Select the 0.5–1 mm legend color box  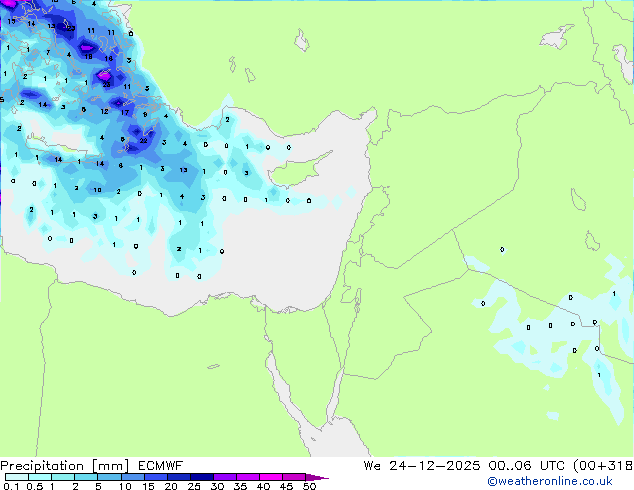coord(40,477)
